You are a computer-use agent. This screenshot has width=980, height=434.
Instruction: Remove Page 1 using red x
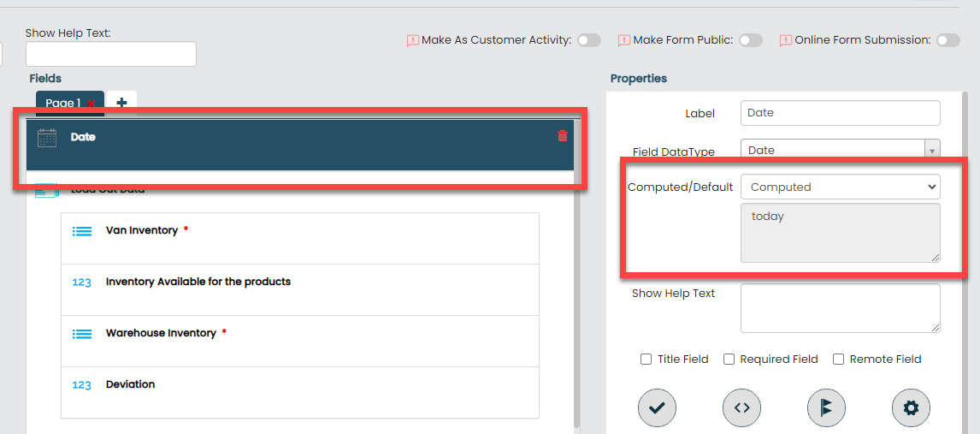click(x=92, y=104)
